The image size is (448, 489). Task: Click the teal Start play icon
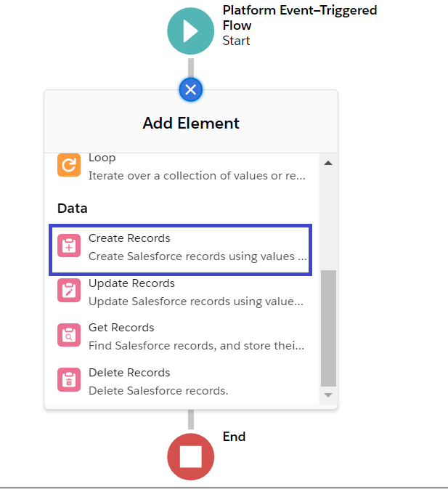190,31
